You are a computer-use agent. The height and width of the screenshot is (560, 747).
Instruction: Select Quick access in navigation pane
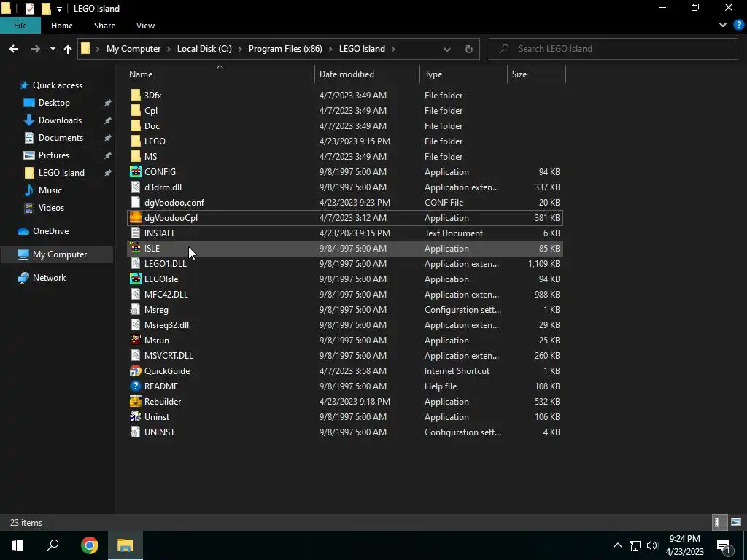tap(57, 85)
